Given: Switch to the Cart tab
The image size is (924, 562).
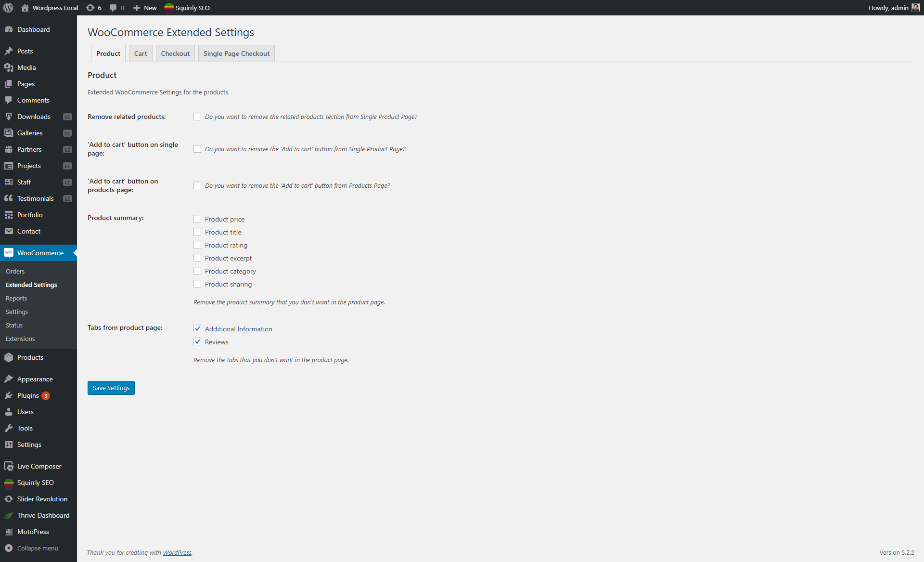Looking at the screenshot, I should (141, 53).
